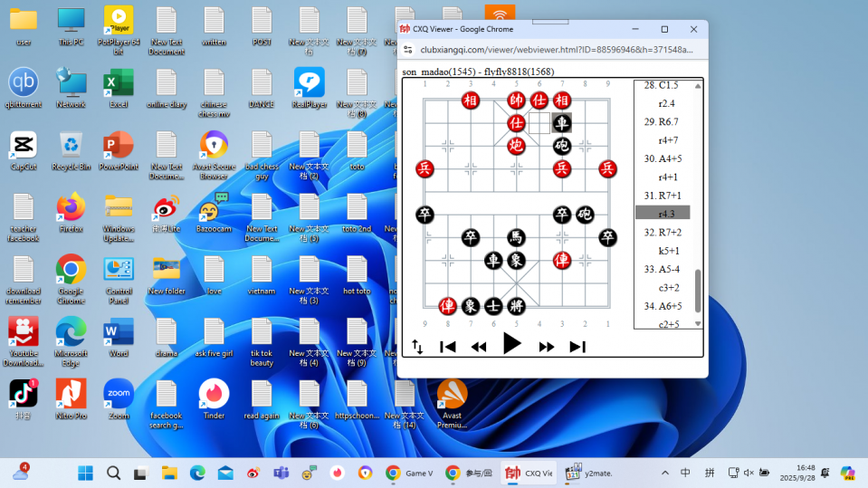Open Youtube Downloader shortcut
The height and width of the screenshot is (488, 868).
click(24, 341)
